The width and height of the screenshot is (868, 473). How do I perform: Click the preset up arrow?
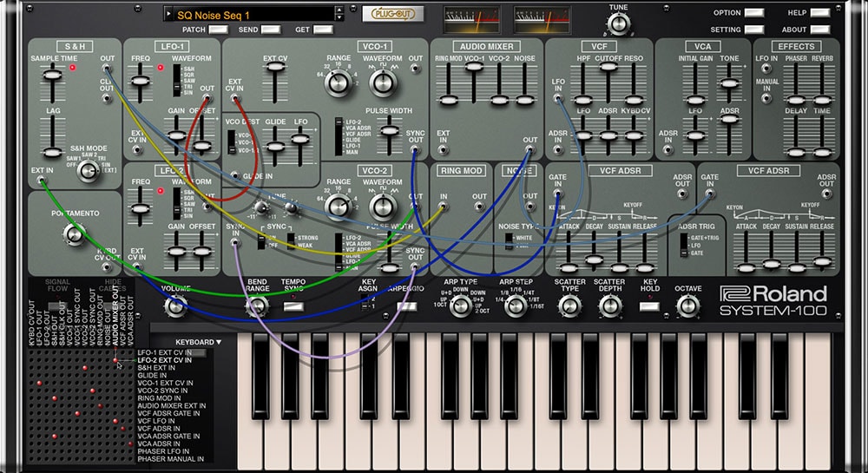click(339, 10)
